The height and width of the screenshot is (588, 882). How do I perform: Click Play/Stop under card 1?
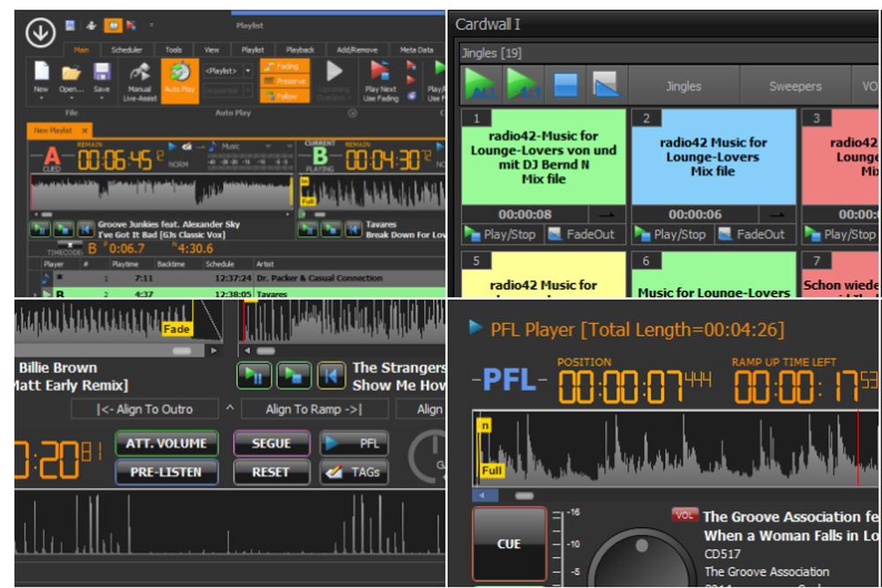[x=502, y=234]
